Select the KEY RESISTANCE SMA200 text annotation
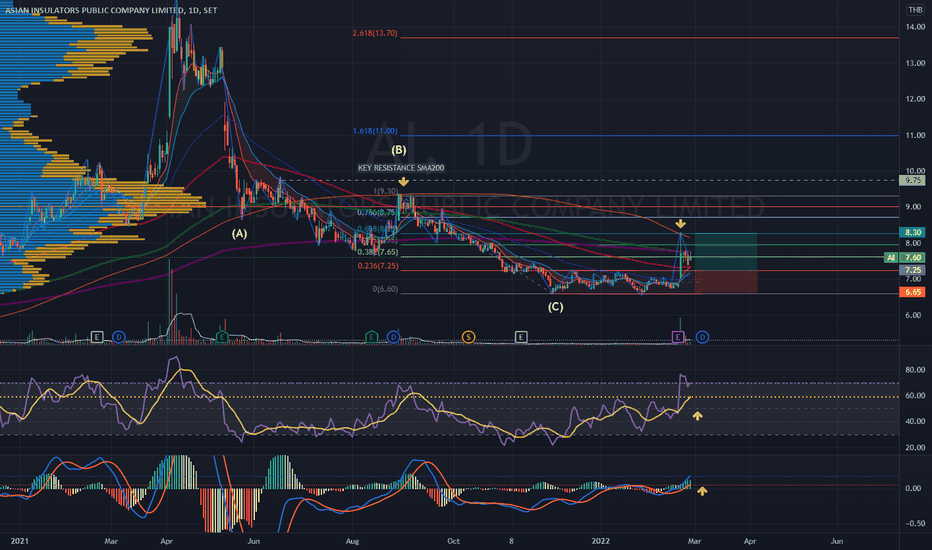The width and height of the screenshot is (932, 550). click(x=401, y=168)
